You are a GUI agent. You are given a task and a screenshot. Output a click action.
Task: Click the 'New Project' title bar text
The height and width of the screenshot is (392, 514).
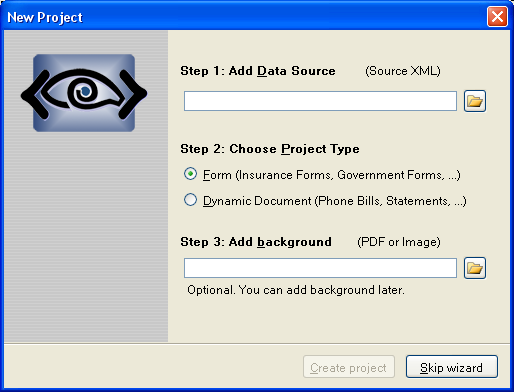[x=45, y=17]
